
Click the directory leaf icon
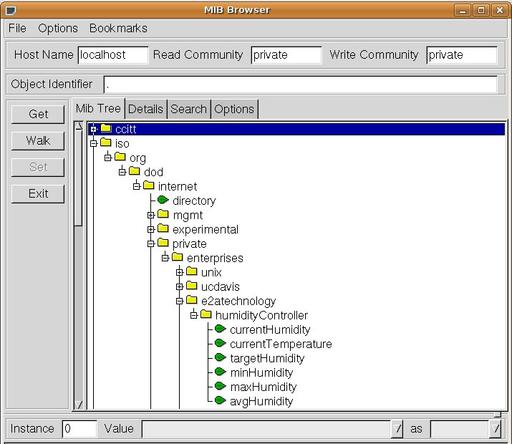pos(163,200)
